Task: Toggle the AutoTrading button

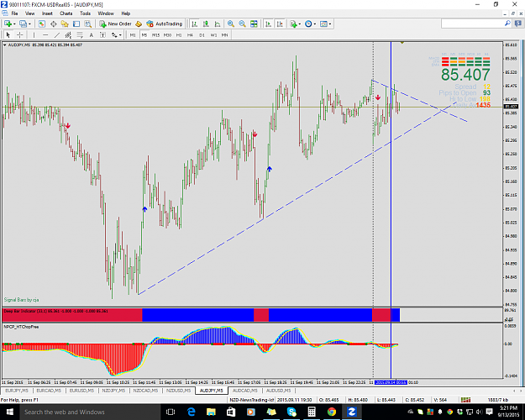Action: tap(165, 24)
